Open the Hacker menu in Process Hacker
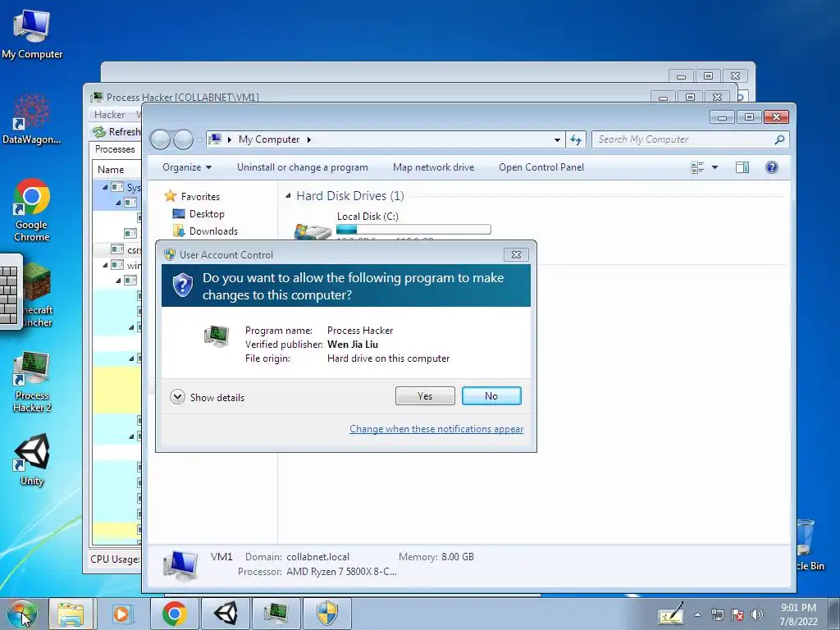This screenshot has height=630, width=840. point(109,115)
